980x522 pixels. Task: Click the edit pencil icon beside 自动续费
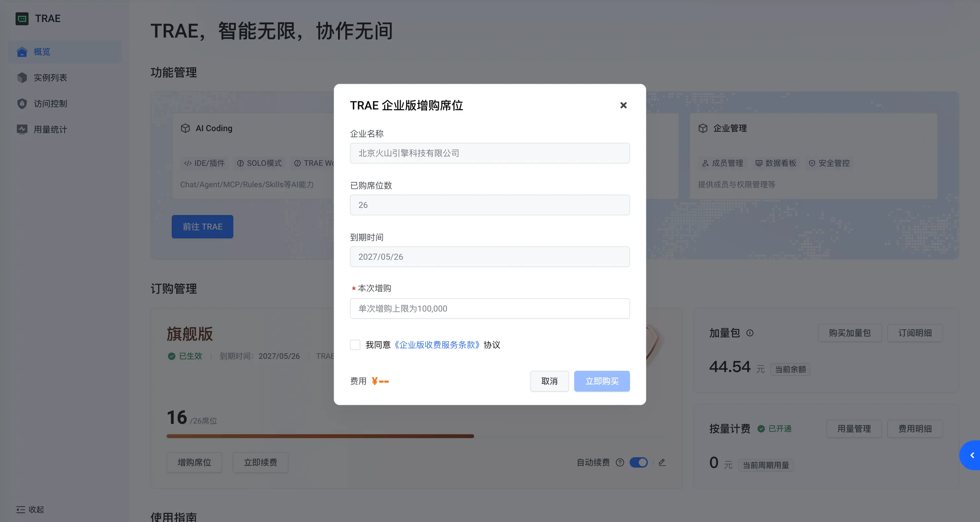tap(662, 462)
